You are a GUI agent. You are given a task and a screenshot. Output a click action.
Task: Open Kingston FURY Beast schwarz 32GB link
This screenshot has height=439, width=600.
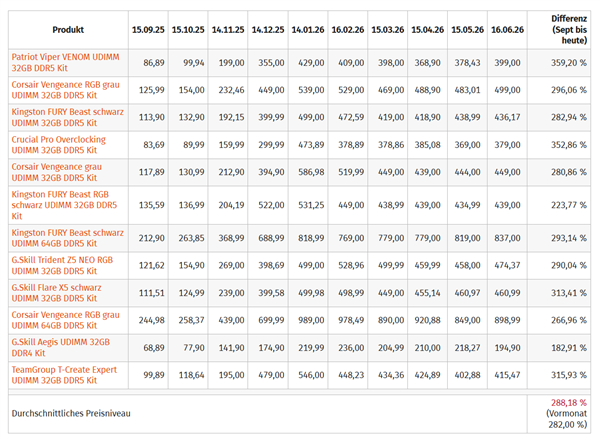[68, 117]
